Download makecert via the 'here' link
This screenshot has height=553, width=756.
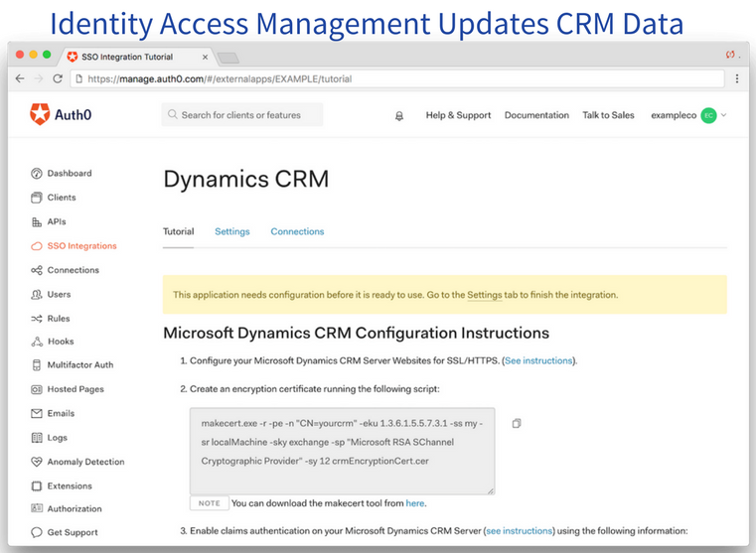[x=415, y=503]
